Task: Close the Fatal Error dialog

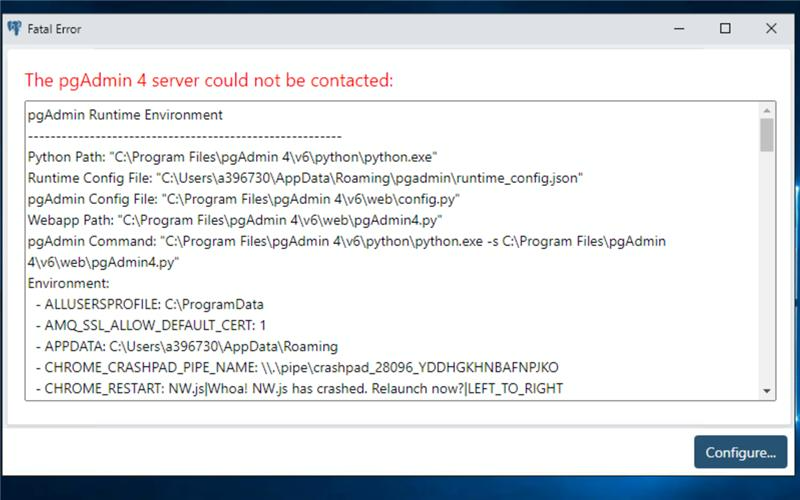Action: pyautogui.click(x=771, y=29)
